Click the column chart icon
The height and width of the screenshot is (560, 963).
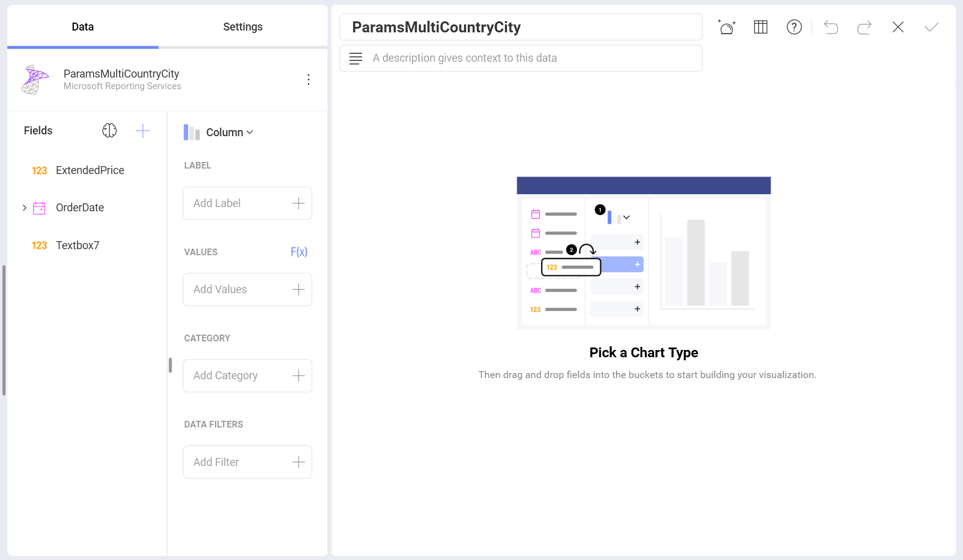click(192, 133)
